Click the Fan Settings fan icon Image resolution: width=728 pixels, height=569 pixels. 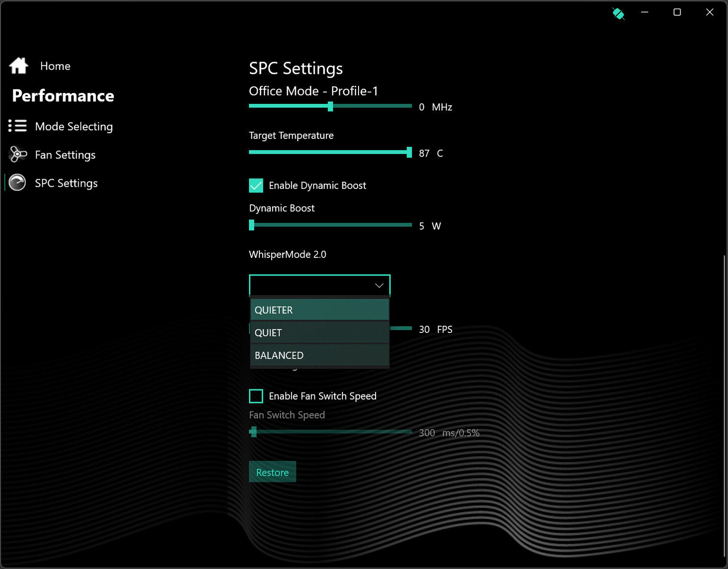[18, 154]
